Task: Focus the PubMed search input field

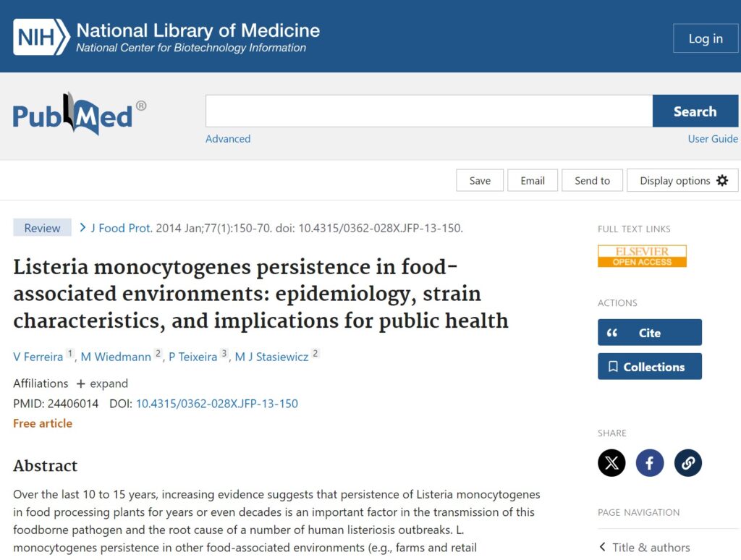Action: pos(428,111)
